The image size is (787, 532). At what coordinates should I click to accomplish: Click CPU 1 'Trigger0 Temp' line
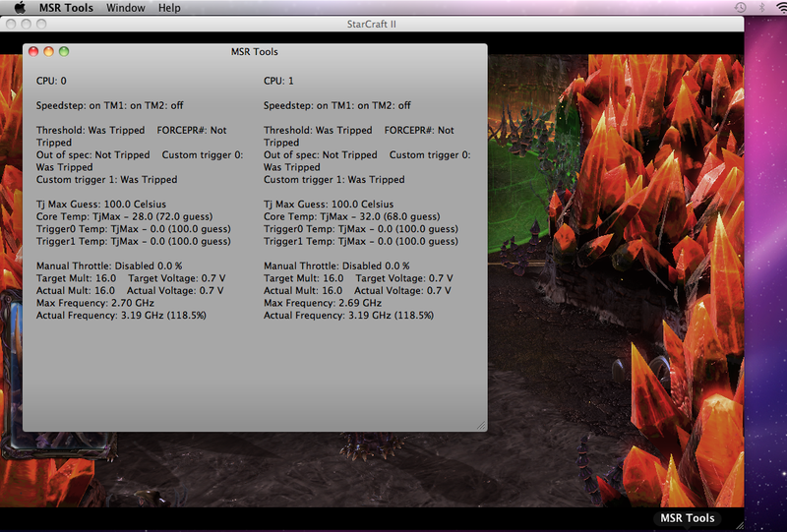[x=361, y=229]
